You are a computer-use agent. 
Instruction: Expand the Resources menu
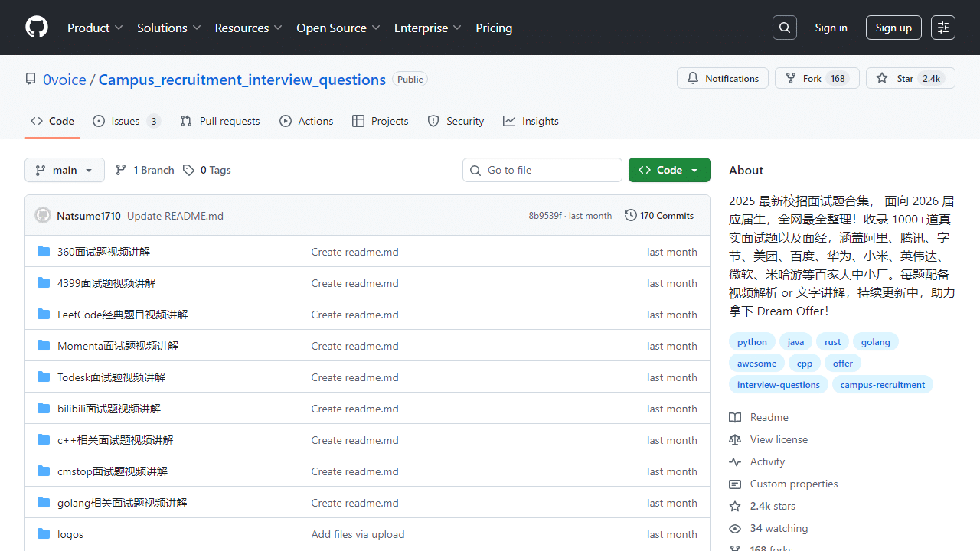click(x=248, y=28)
